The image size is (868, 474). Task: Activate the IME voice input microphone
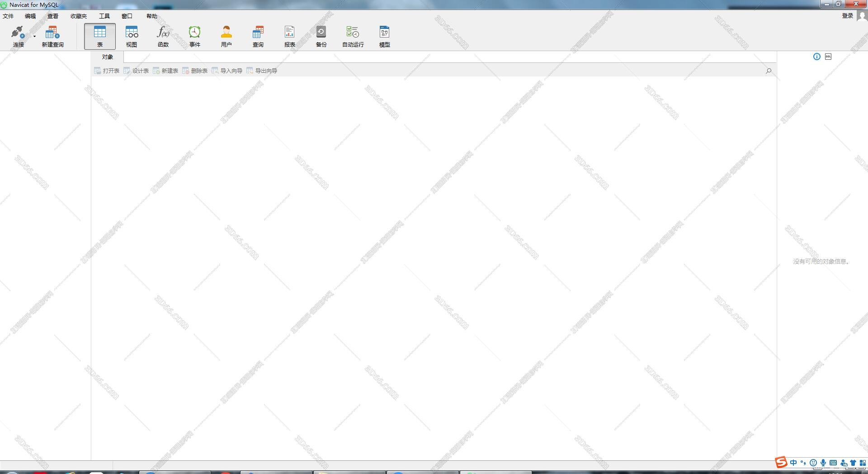(x=823, y=463)
